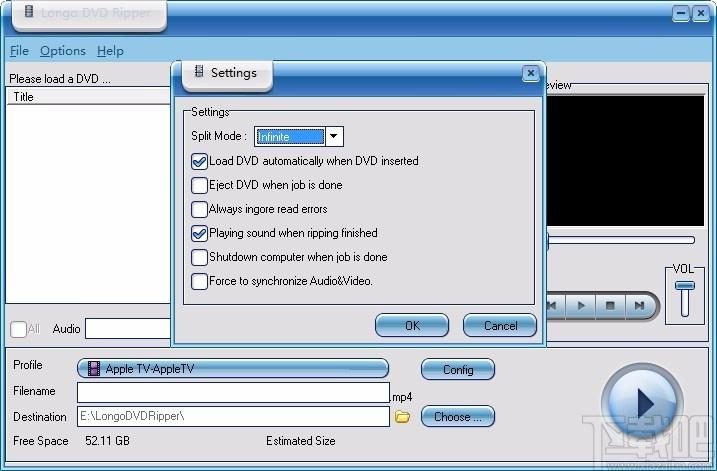Click the black preview video area
This screenshot has width=717, height=471.
625,161
